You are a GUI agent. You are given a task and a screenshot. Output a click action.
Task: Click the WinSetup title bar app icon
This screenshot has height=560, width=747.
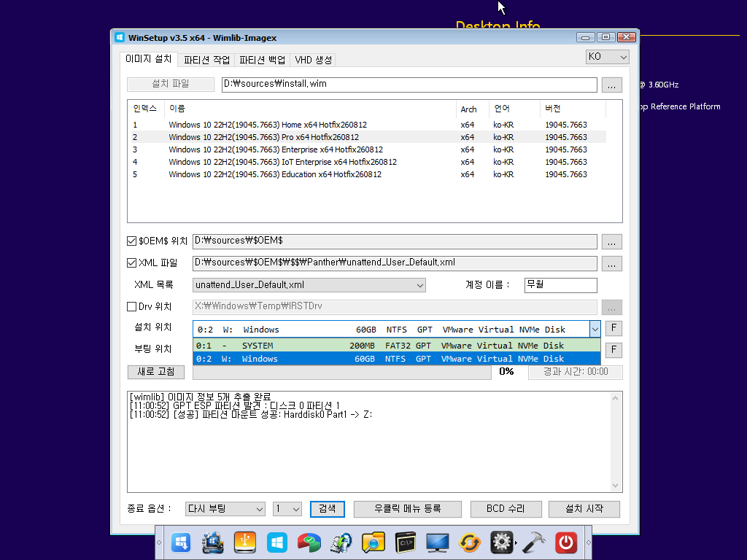click(120, 38)
